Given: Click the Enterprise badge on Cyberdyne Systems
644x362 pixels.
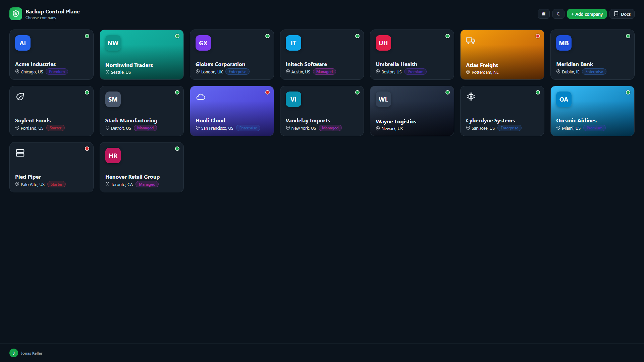Looking at the screenshot, I should click(509, 128).
